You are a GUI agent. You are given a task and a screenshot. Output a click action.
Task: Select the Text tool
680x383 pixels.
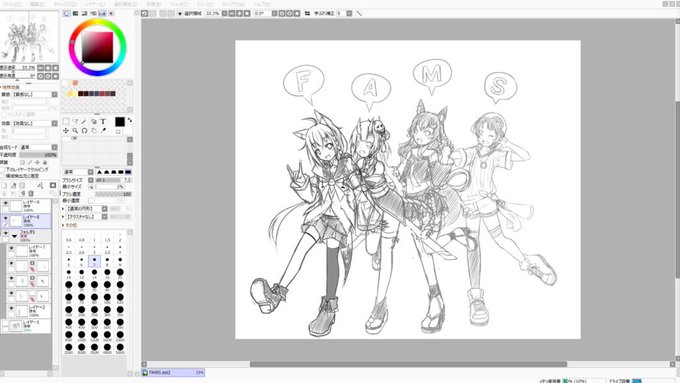coord(103,121)
